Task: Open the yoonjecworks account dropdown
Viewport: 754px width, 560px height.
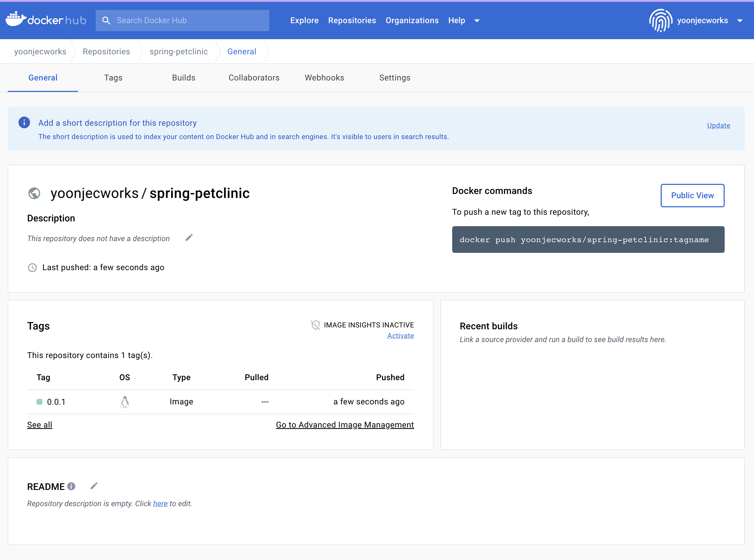Action: click(740, 21)
